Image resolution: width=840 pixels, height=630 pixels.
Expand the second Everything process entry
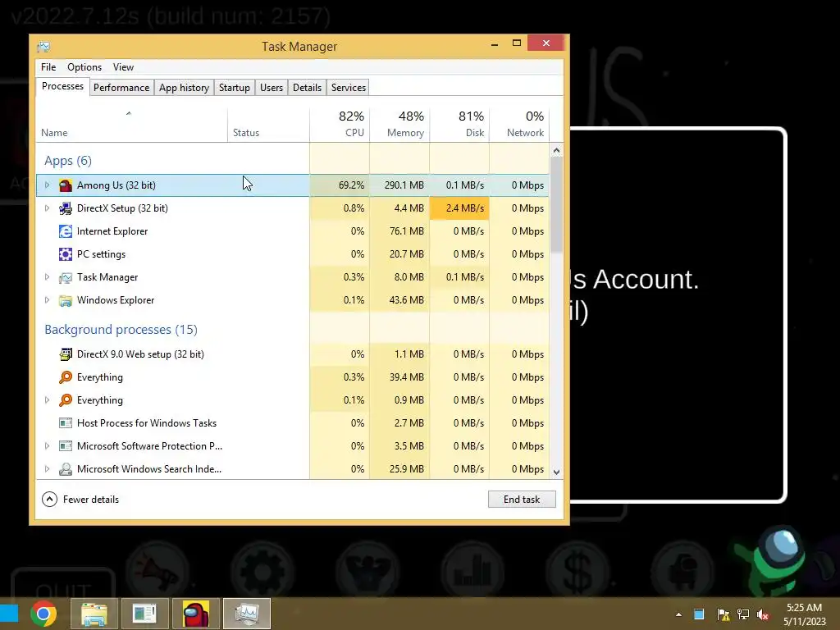pos(47,400)
